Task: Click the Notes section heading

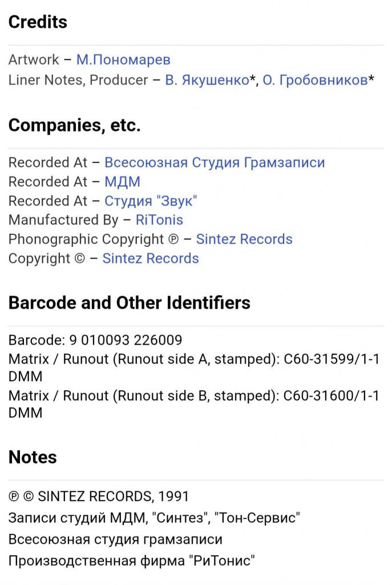Action: tap(33, 457)
